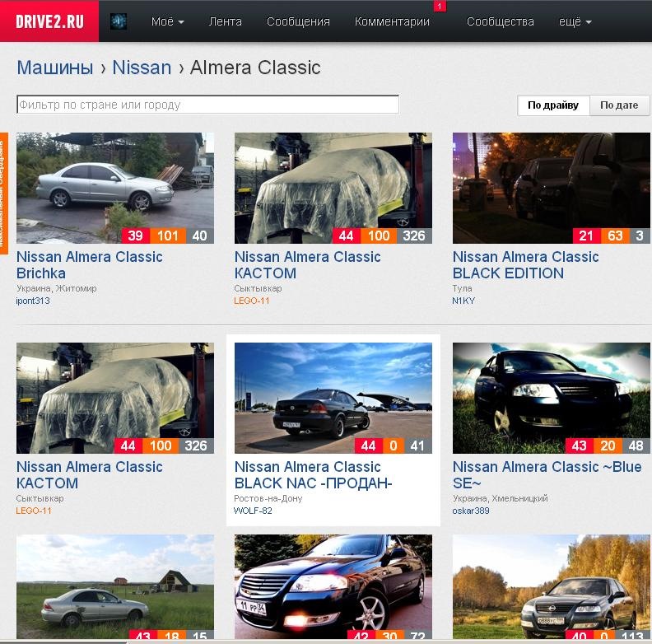The width and height of the screenshot is (652, 644).
Task: Click red rating 21 on BLACK EDITION card
Action: [586, 236]
